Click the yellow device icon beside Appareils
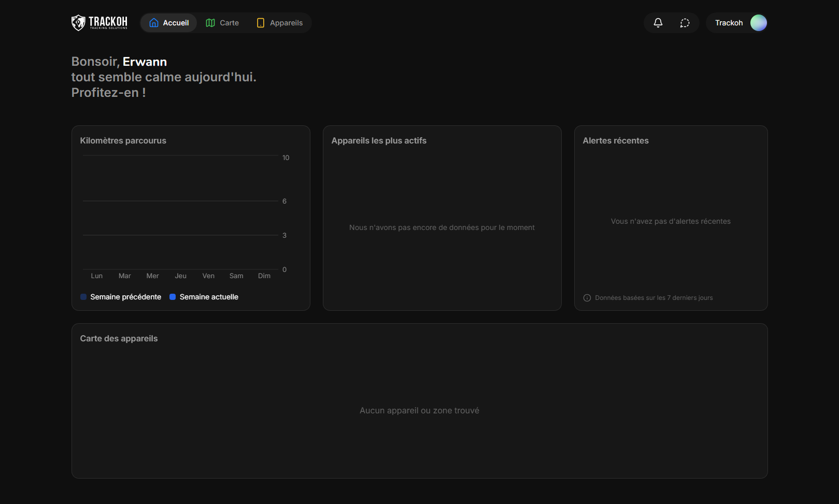The height and width of the screenshot is (504, 839). (x=261, y=23)
